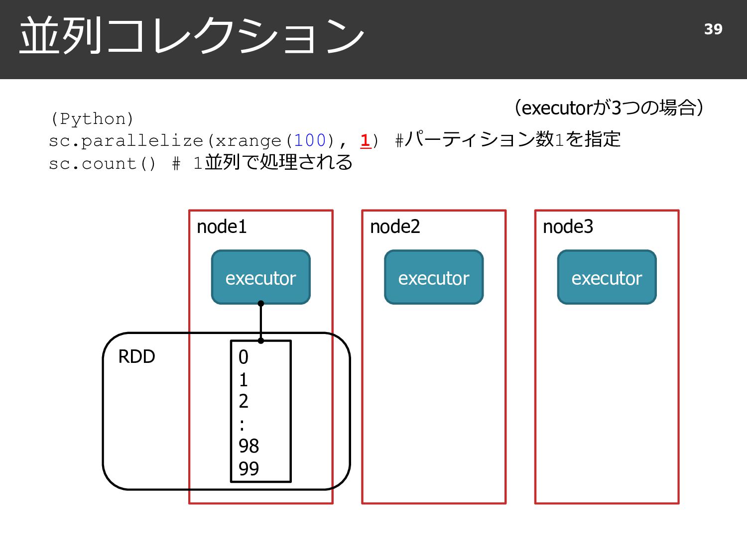
Task: Click the comment 1並列で処理される
Action: click(273, 162)
